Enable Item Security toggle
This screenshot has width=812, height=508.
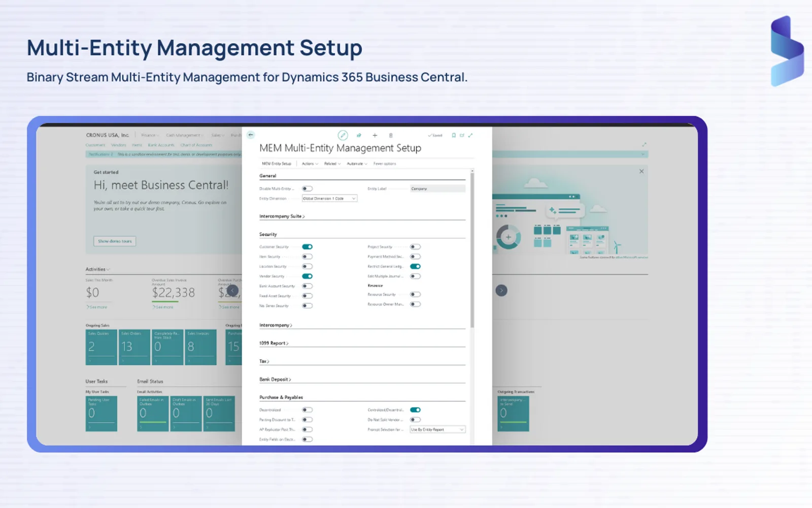307,257
